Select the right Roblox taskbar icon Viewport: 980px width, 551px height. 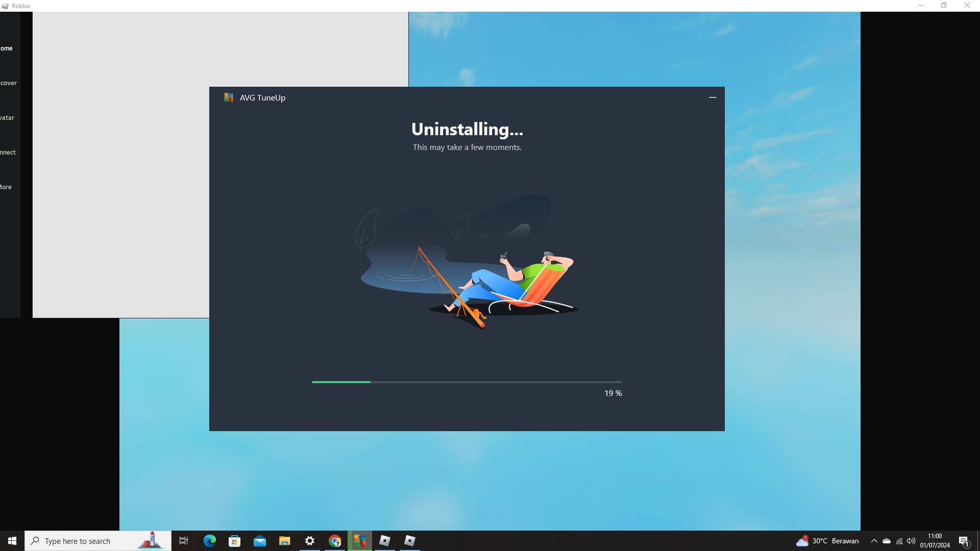[x=410, y=541]
